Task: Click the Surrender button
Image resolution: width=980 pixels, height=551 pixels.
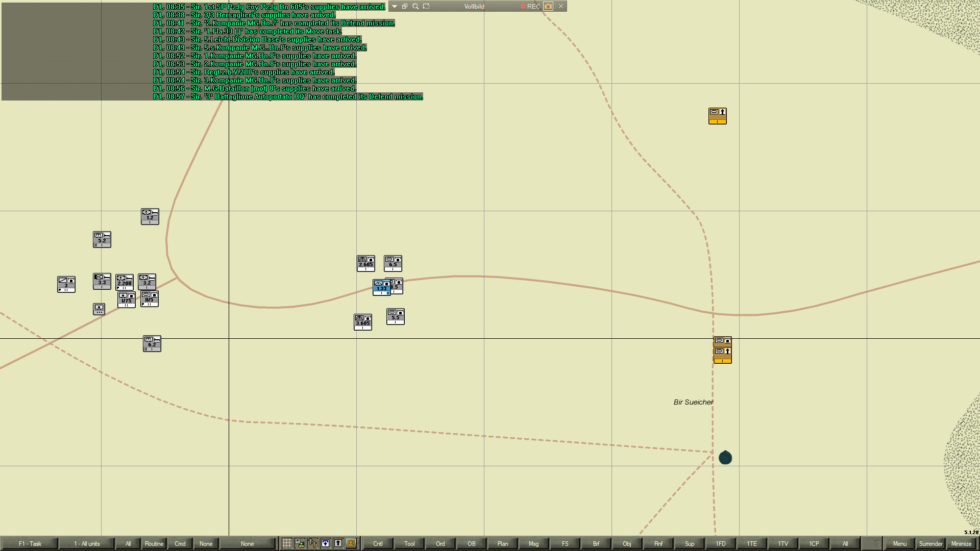Action: pyautogui.click(x=930, y=543)
